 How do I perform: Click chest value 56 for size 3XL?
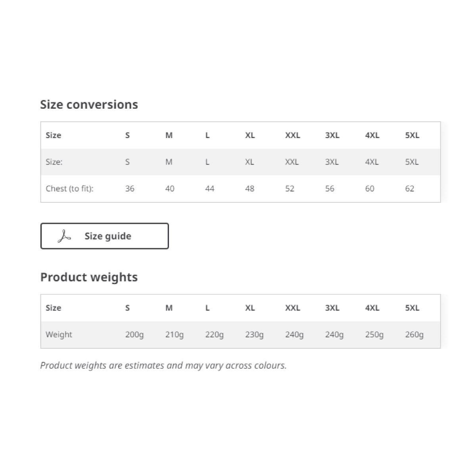pos(330,188)
